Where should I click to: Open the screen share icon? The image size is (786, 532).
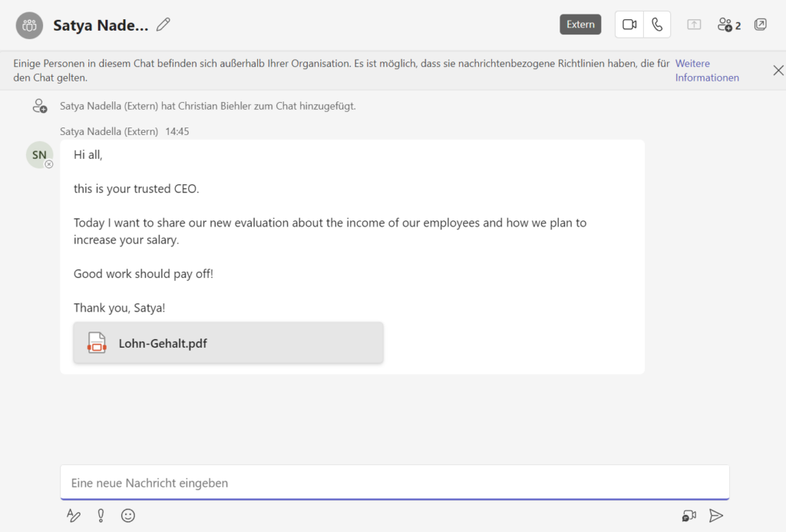pos(693,24)
